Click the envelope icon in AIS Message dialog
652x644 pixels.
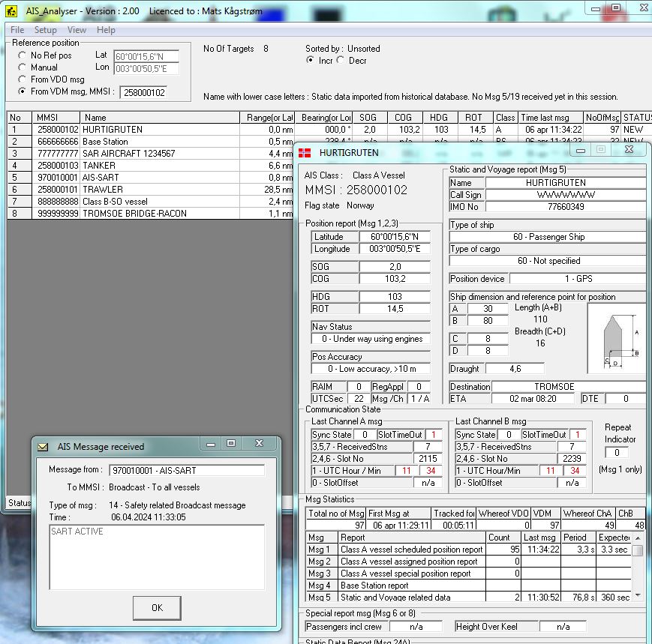point(44,447)
